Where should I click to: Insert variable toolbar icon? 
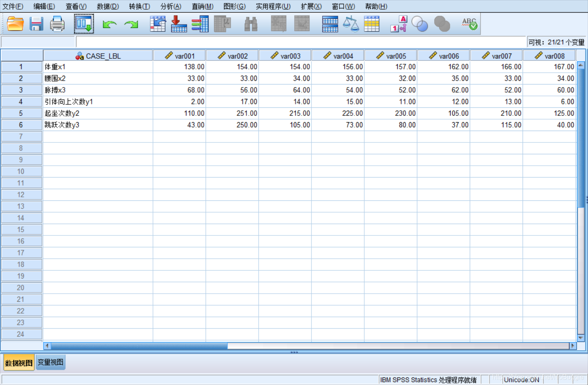pos(302,24)
